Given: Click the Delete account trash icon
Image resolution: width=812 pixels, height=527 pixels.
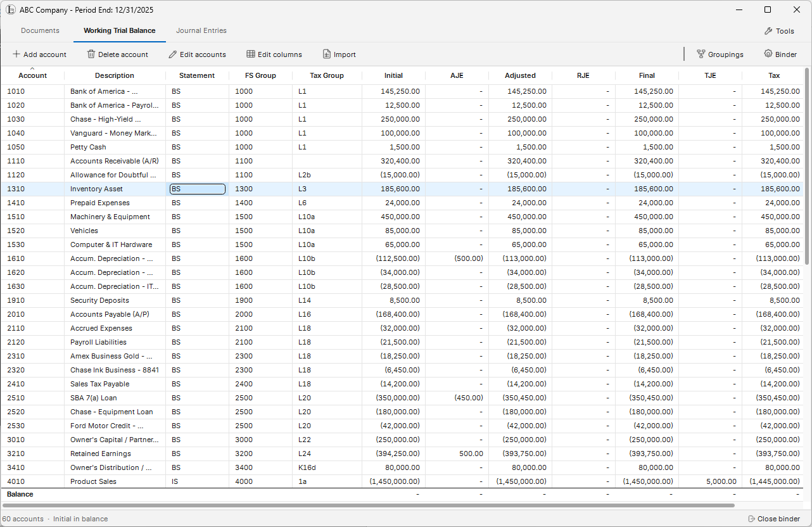Looking at the screenshot, I should (x=91, y=54).
